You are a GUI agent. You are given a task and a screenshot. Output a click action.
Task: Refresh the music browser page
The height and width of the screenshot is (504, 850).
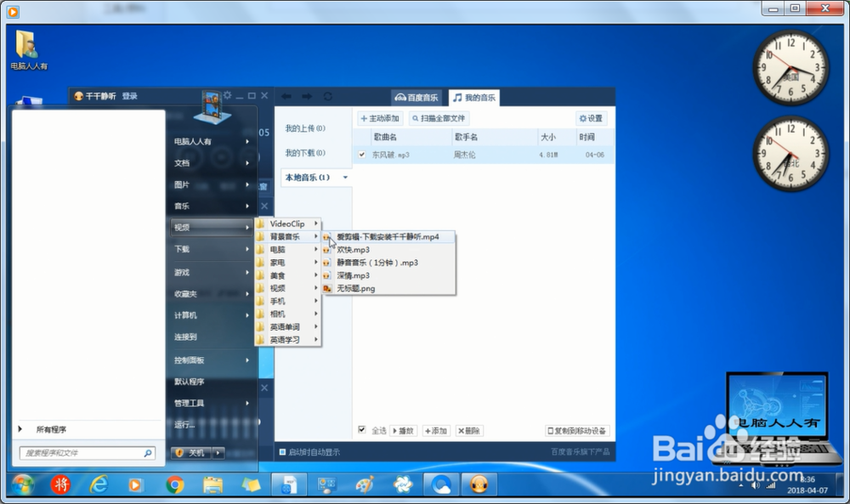coord(327,96)
